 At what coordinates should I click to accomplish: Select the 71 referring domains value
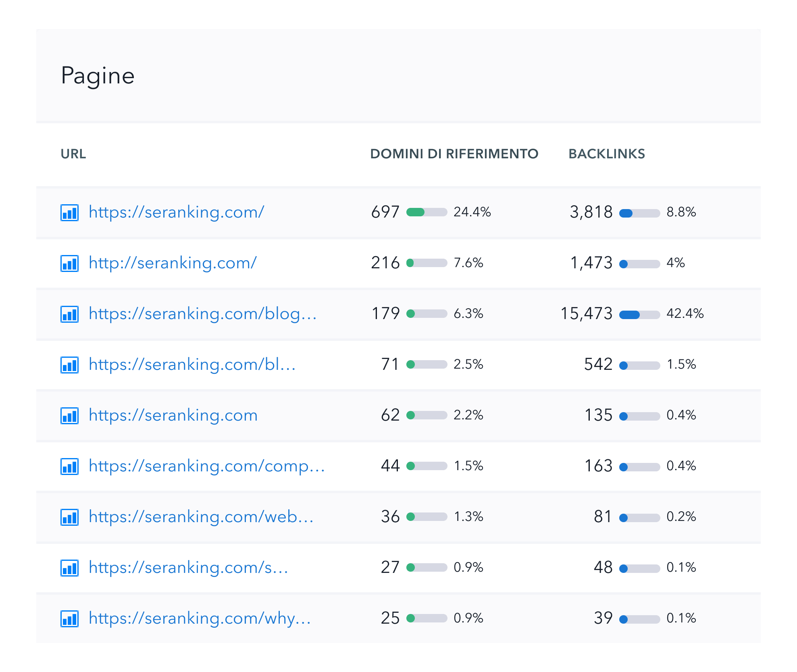pos(390,365)
